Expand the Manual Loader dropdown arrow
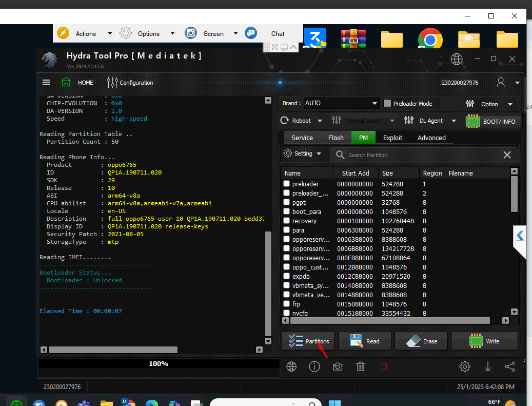This screenshot has width=532, height=406. click(392, 121)
